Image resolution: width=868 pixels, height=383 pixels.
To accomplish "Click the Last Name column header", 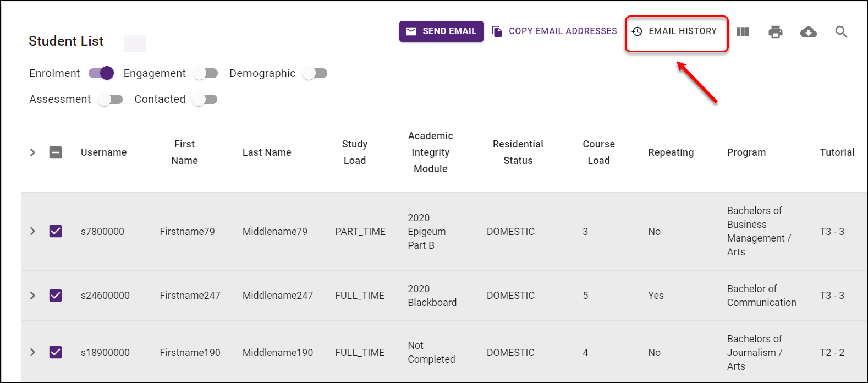I will tap(267, 152).
